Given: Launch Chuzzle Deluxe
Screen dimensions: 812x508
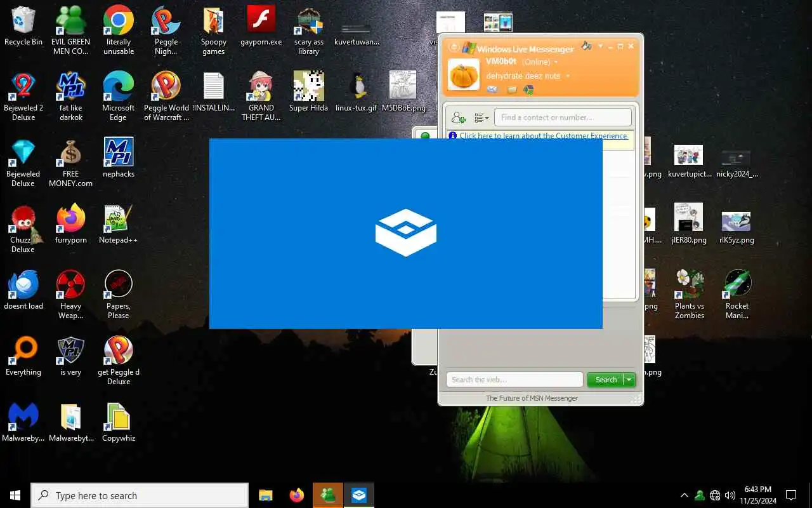Looking at the screenshot, I should 23,229.
